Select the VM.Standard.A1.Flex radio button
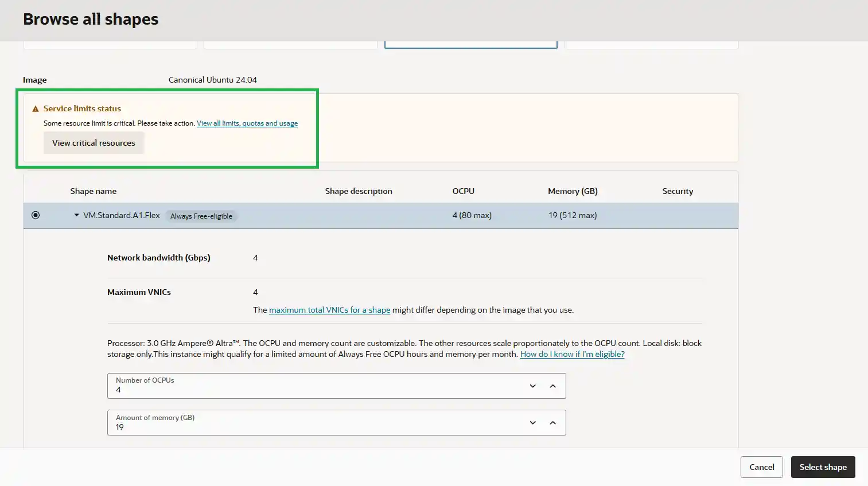 [x=36, y=215]
